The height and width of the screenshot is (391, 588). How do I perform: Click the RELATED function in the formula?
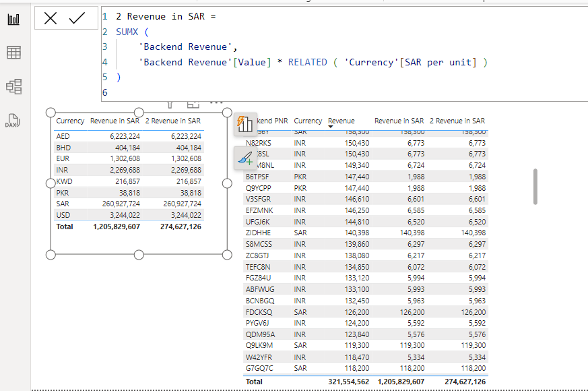pos(308,62)
